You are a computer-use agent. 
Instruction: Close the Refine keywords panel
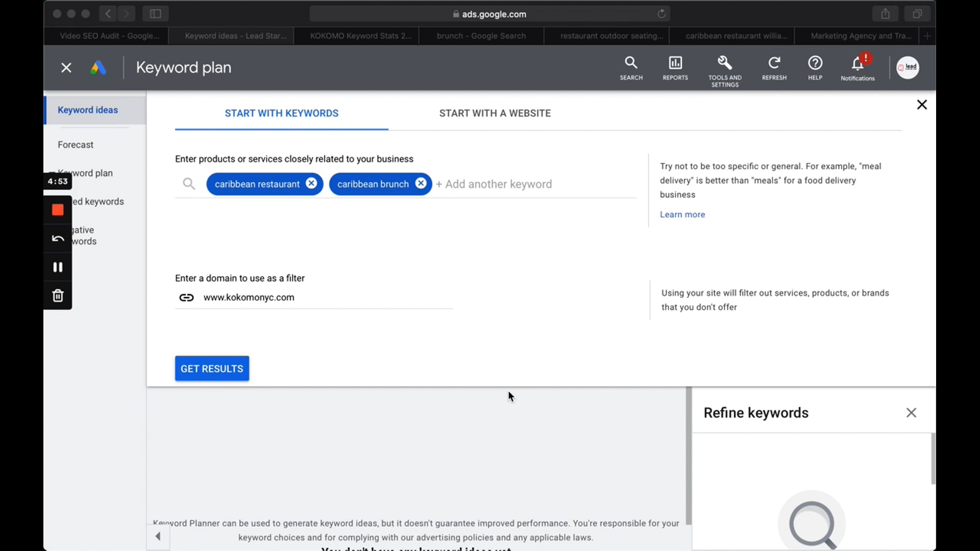(911, 413)
